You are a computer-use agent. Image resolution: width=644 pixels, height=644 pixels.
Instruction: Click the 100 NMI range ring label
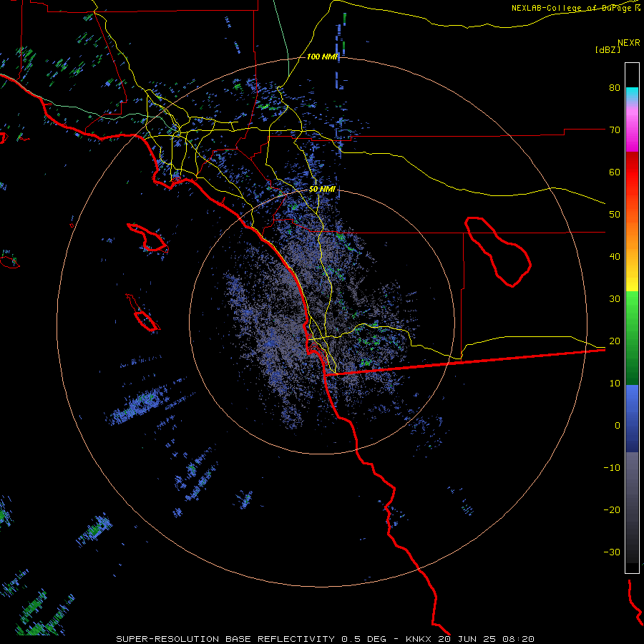coord(322,57)
